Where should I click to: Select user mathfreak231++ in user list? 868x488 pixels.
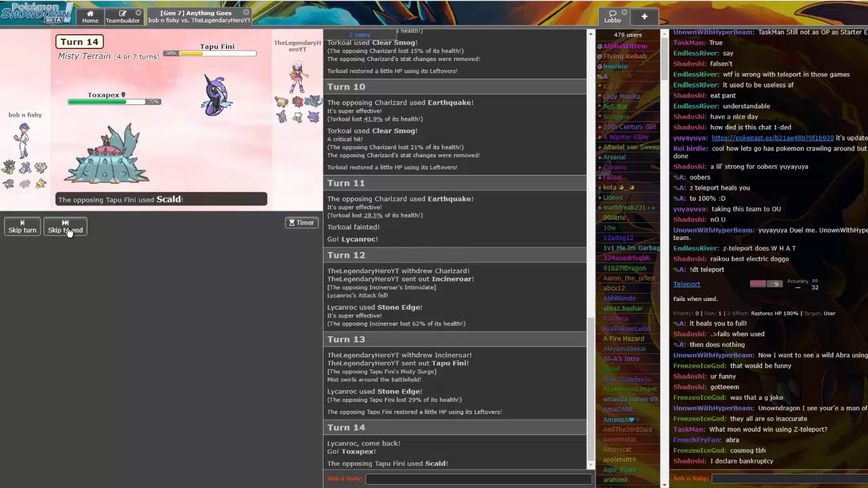coord(629,207)
